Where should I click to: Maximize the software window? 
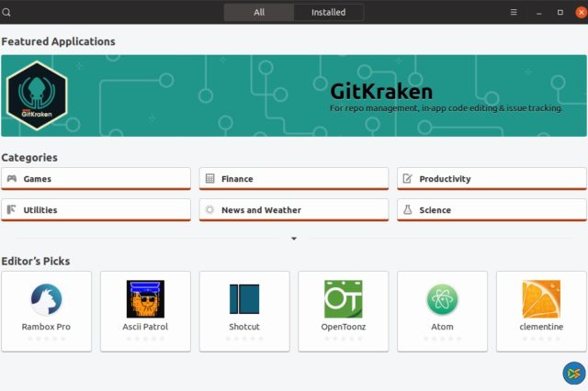coord(560,12)
